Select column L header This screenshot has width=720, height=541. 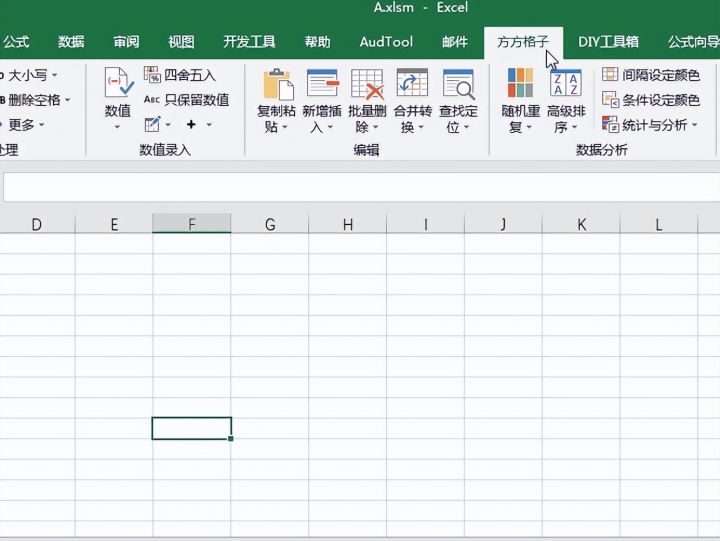(x=659, y=224)
